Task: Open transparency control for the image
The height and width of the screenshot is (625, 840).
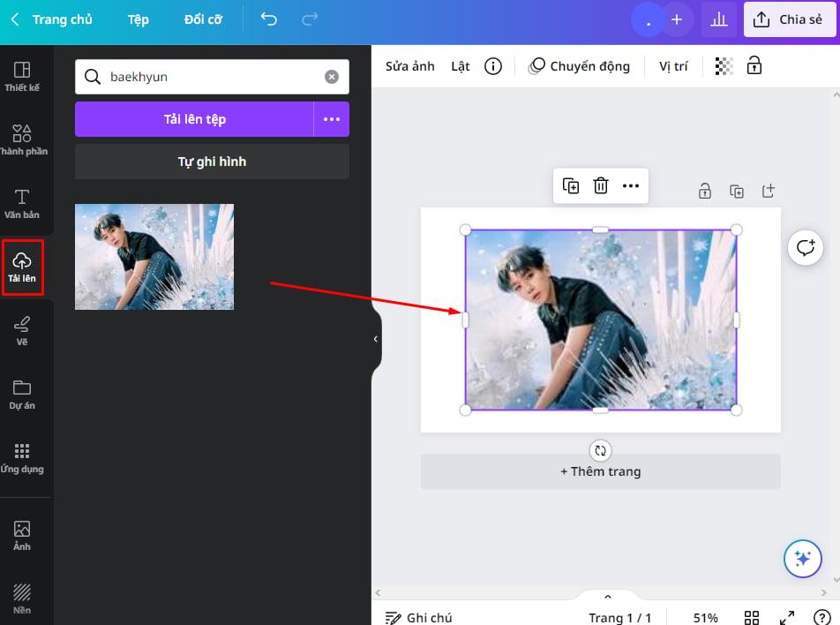Action: [723, 65]
